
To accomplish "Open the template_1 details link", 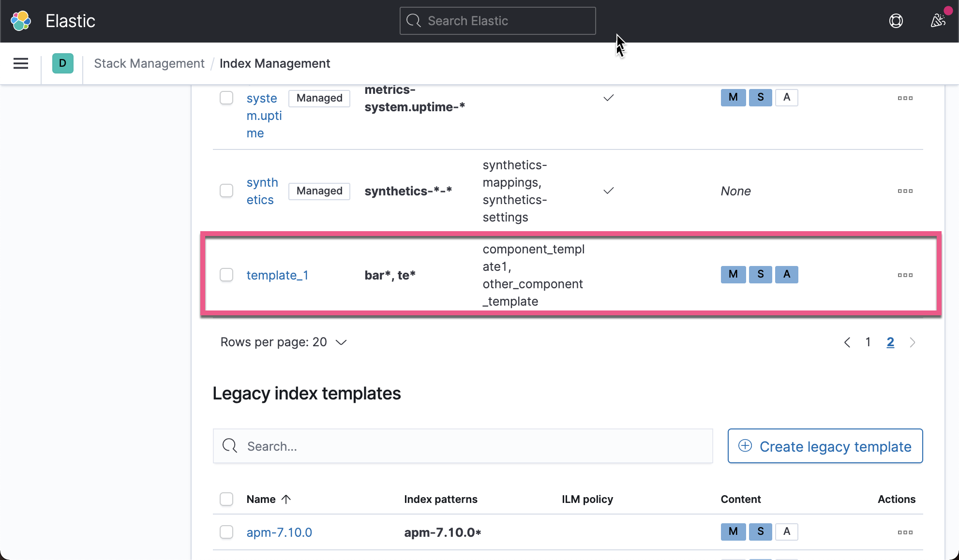I will pyautogui.click(x=277, y=275).
